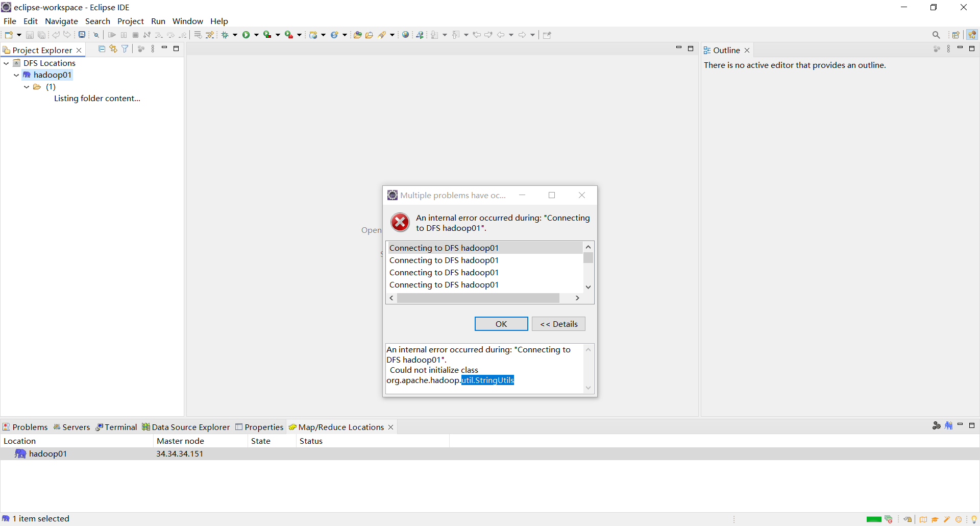The image size is (980, 526).
Task: Click the toolbar Search flashlight icon
Action: pos(382,35)
